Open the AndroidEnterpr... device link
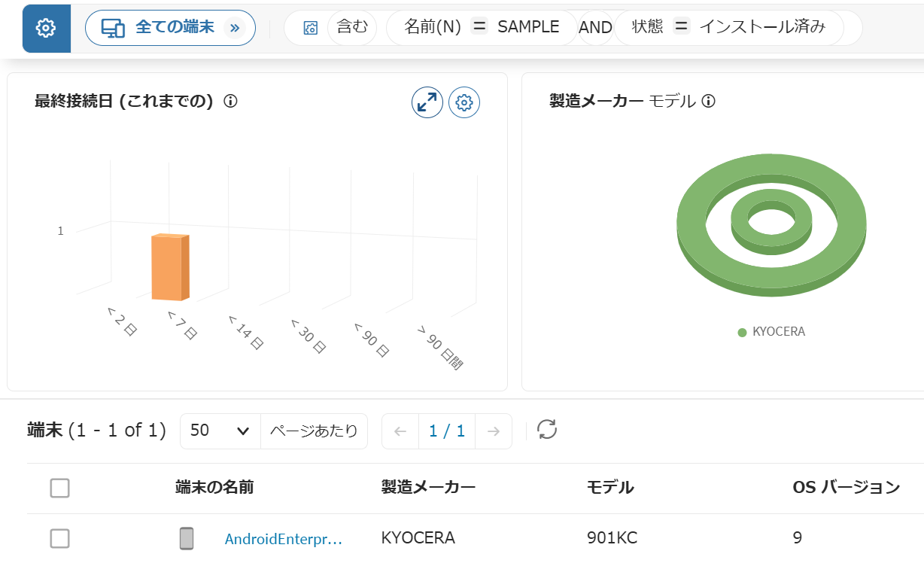The height and width of the screenshot is (563, 924). click(284, 539)
